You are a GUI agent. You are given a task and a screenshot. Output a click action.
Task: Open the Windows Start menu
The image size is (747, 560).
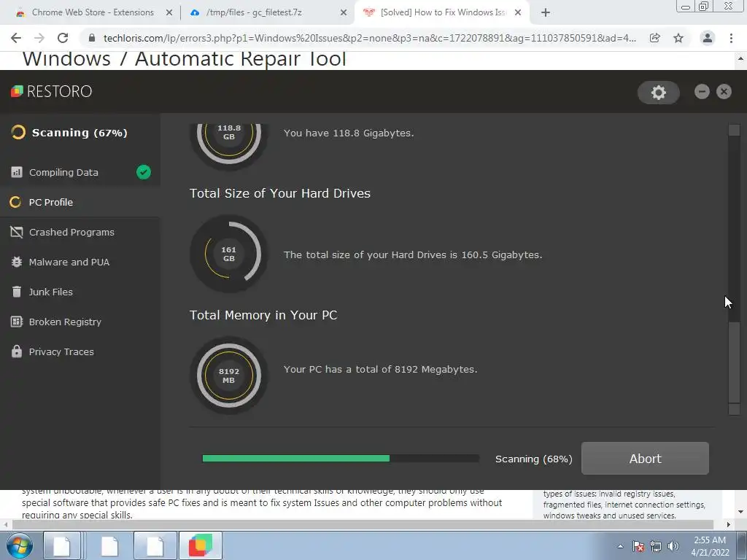point(19,545)
